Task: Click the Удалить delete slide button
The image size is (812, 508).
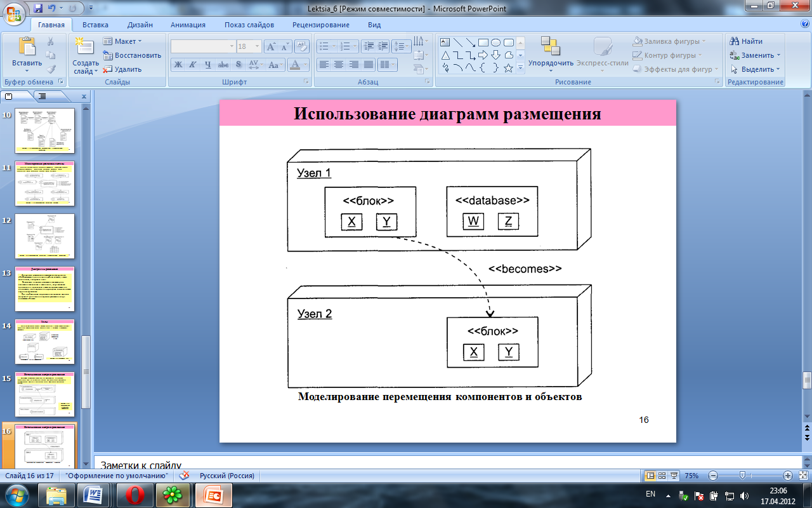Action: 122,69
